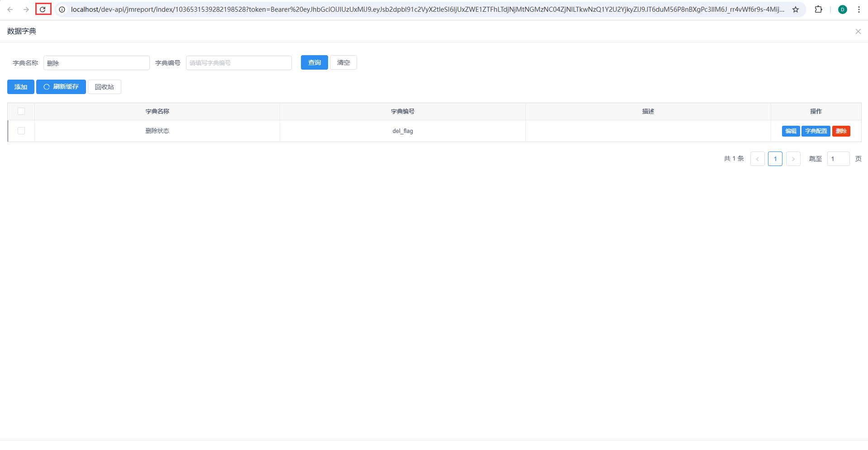Click the 查询 search button
Viewport: 868px width, 450px height.
click(315, 62)
